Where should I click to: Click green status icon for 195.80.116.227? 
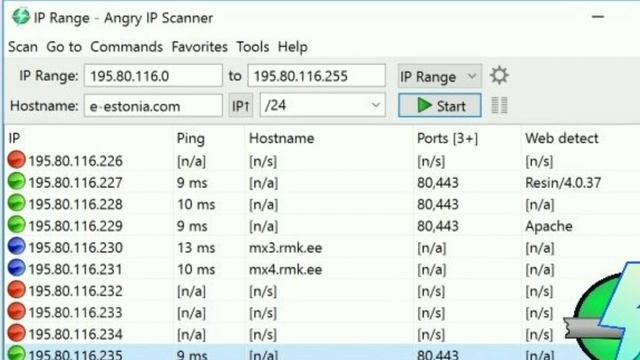tap(17, 182)
